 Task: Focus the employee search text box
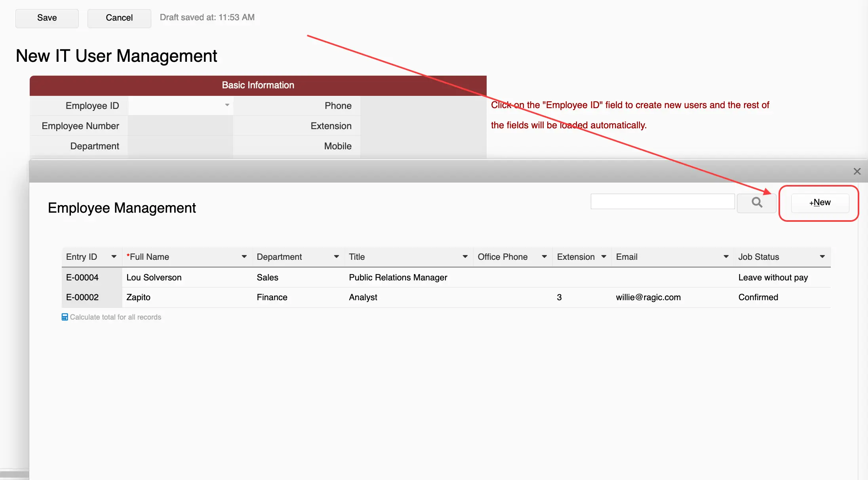point(662,202)
